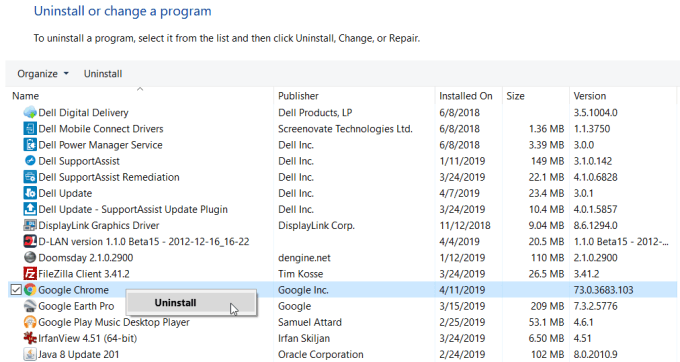Viewport: 680px width, 362px height.
Task: Select DisplayLink Graphics Driver name
Action: pos(99,225)
